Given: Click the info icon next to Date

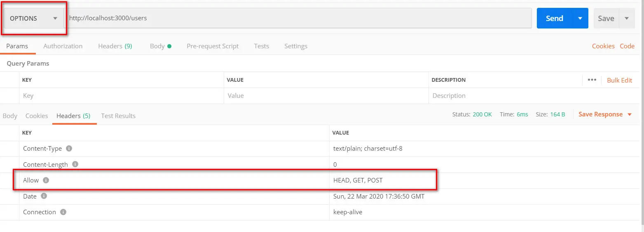Looking at the screenshot, I should pyautogui.click(x=44, y=196).
